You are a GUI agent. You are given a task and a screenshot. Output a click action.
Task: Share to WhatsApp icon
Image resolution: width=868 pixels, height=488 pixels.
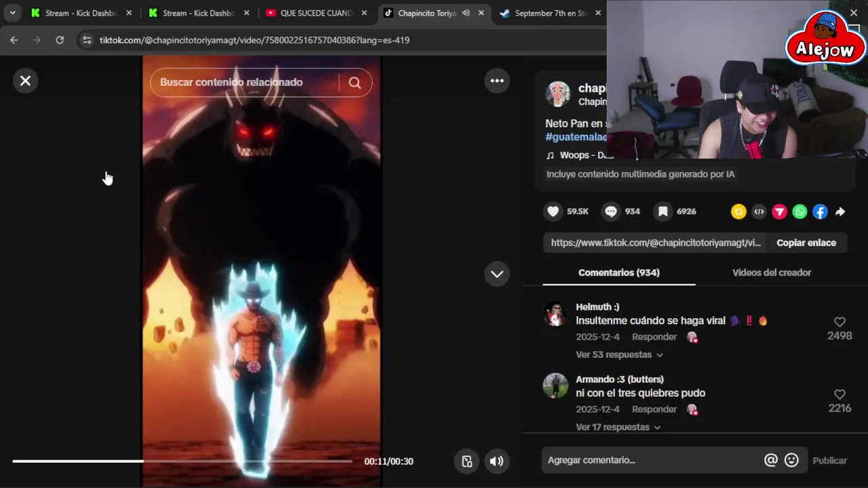pos(800,211)
